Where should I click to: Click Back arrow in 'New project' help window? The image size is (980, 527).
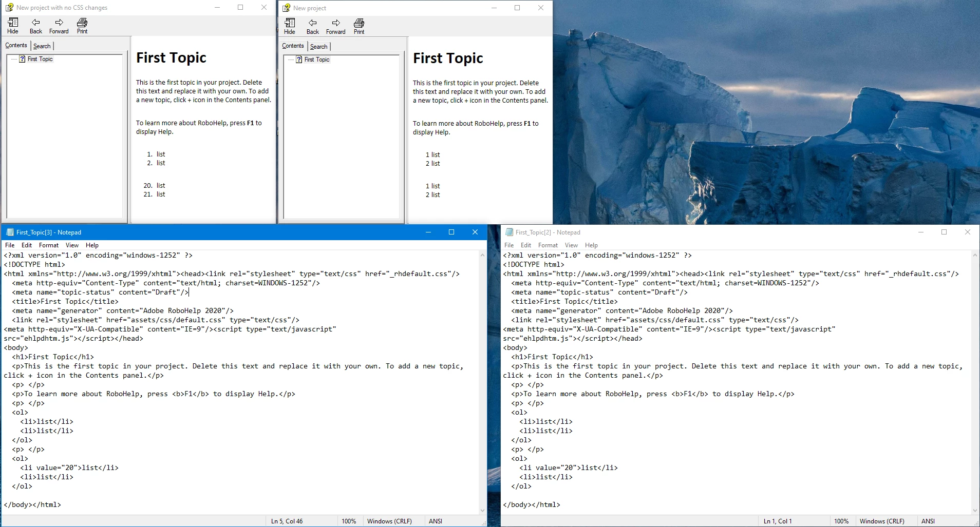point(313,23)
